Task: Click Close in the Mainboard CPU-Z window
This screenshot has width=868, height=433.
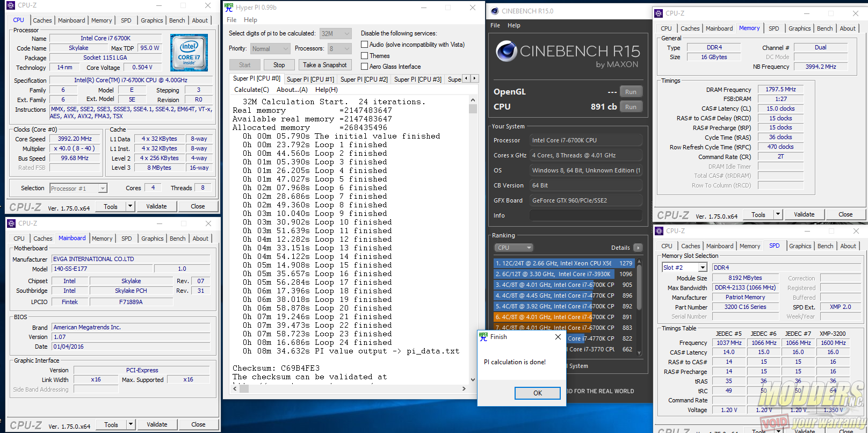Action: point(198,424)
